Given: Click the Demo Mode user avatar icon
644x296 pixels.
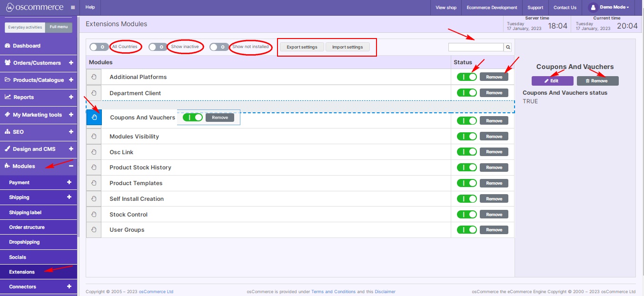Looking at the screenshot, I should click(x=593, y=8).
